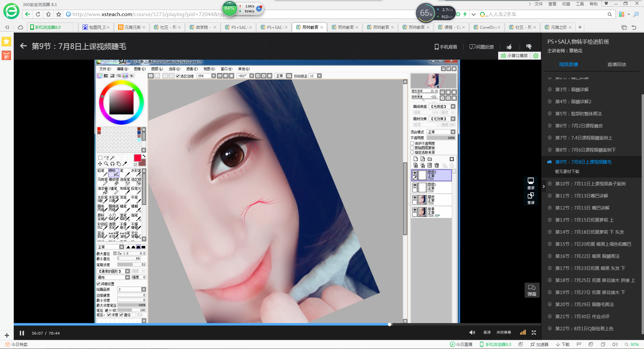The height and width of the screenshot is (349, 644).
Task: Mute the video volume speaker icon
Action: pos(472,333)
